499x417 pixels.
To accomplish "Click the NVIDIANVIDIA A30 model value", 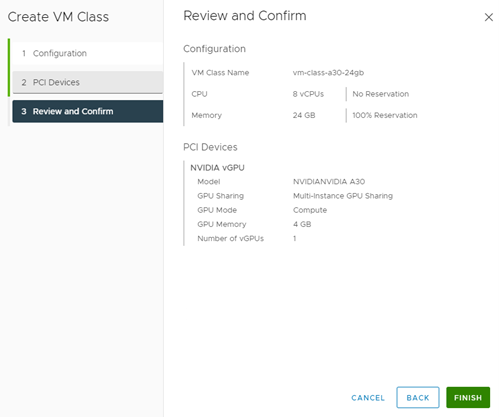I will 329,182.
